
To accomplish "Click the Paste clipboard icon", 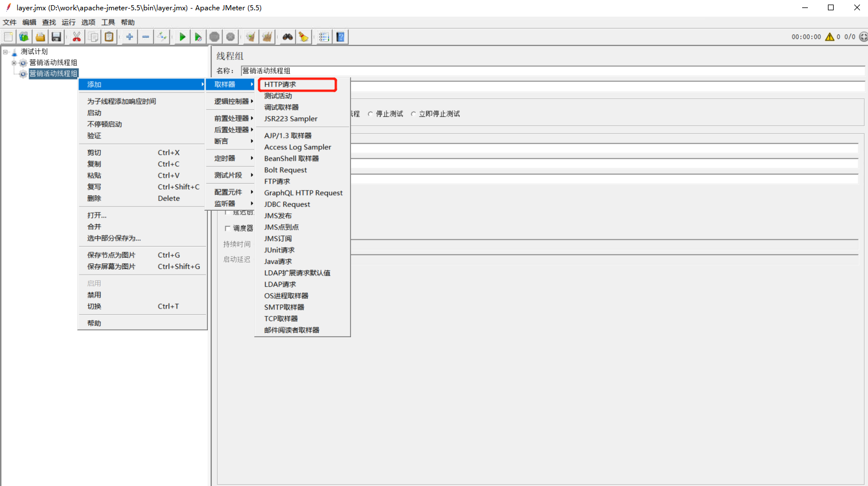I will [x=109, y=37].
